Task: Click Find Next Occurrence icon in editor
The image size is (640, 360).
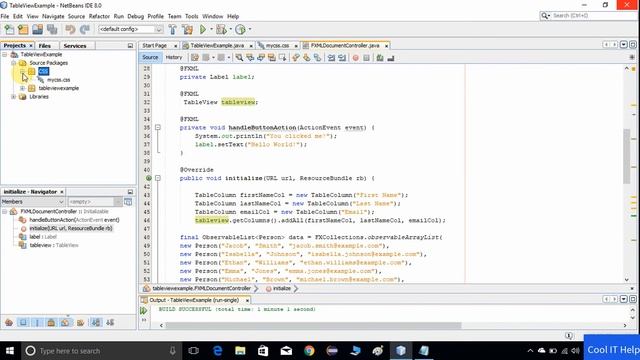Action: coord(261,58)
